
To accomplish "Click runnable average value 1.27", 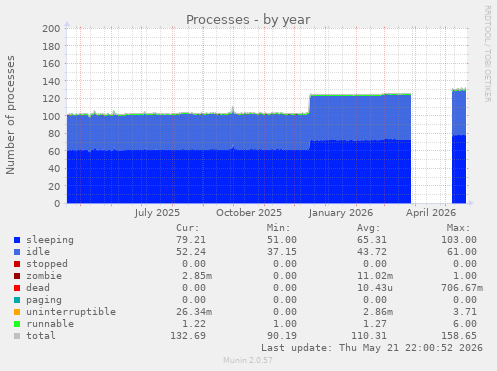I will [375, 324].
